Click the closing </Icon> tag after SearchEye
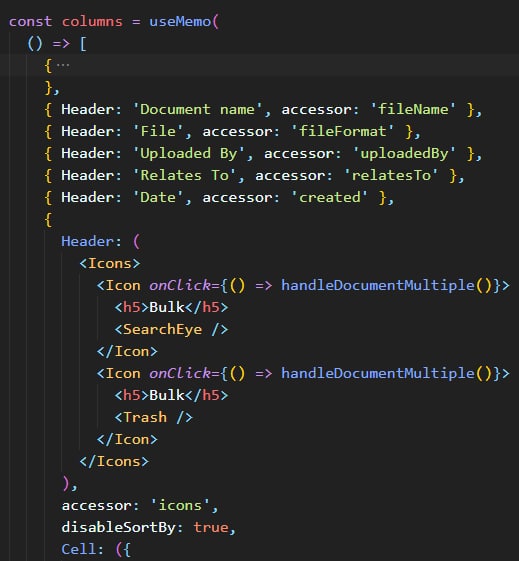Screen dimensions: 519x561 127,351
